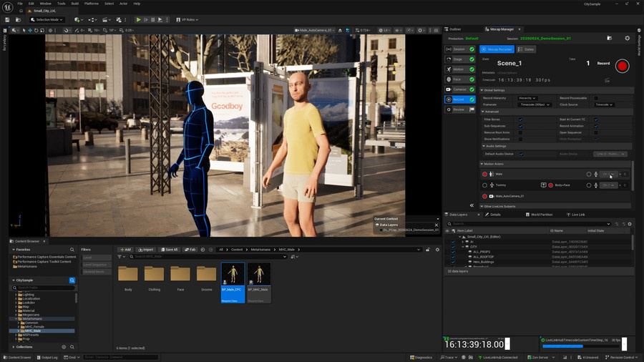The image size is (644, 362).
Task: Click the stop simulation square button
Action: click(153, 20)
